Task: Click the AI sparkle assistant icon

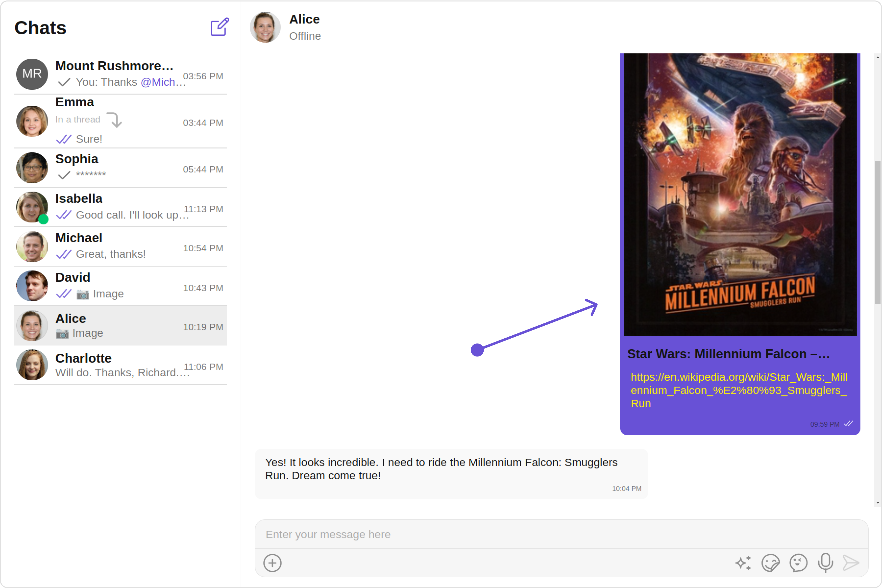Action: point(743,563)
